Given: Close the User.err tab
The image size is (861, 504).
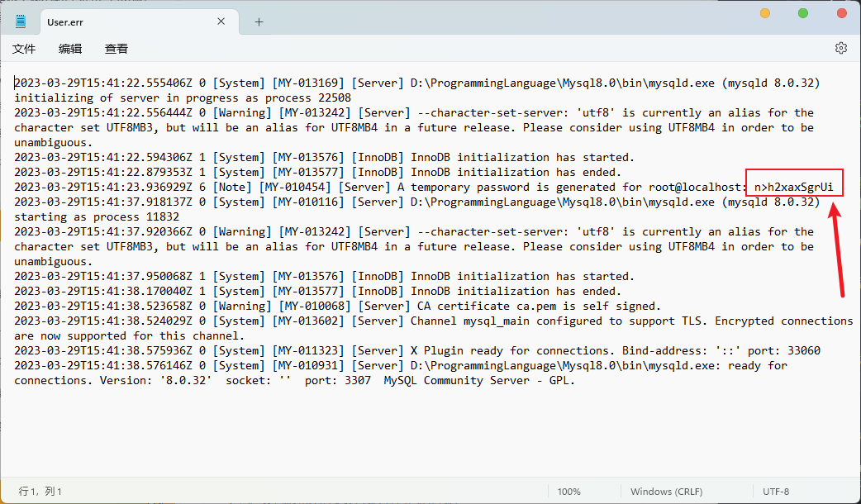Looking at the screenshot, I should (x=221, y=21).
